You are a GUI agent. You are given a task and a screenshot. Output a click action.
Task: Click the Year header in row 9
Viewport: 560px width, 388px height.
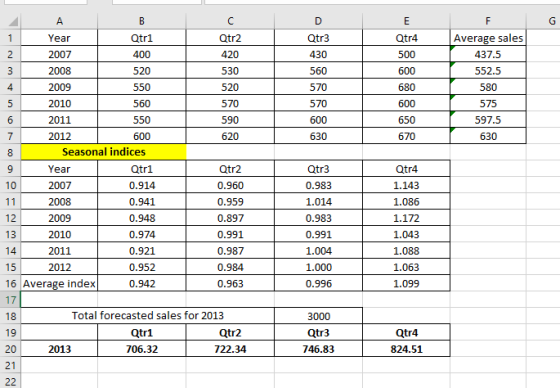pos(59,169)
